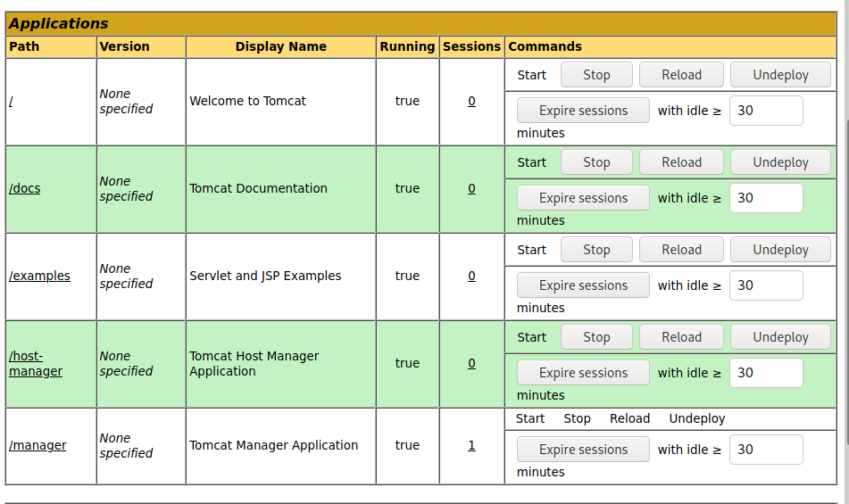Stop the Servlet and JSP Examples application

(596, 250)
